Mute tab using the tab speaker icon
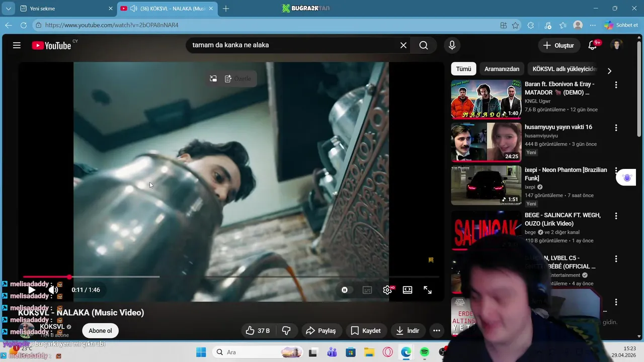This screenshot has height=362, width=644. (134, 9)
